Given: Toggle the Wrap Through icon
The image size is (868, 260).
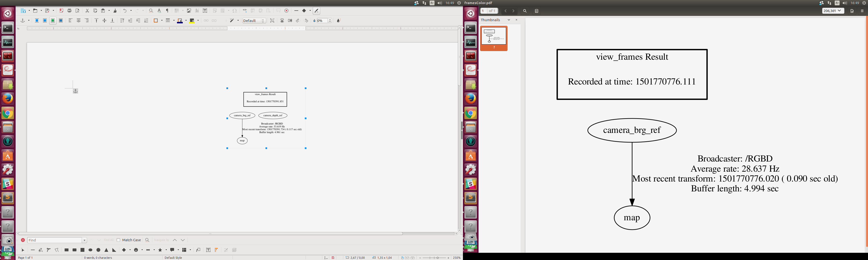Looking at the screenshot, I should (61, 20).
